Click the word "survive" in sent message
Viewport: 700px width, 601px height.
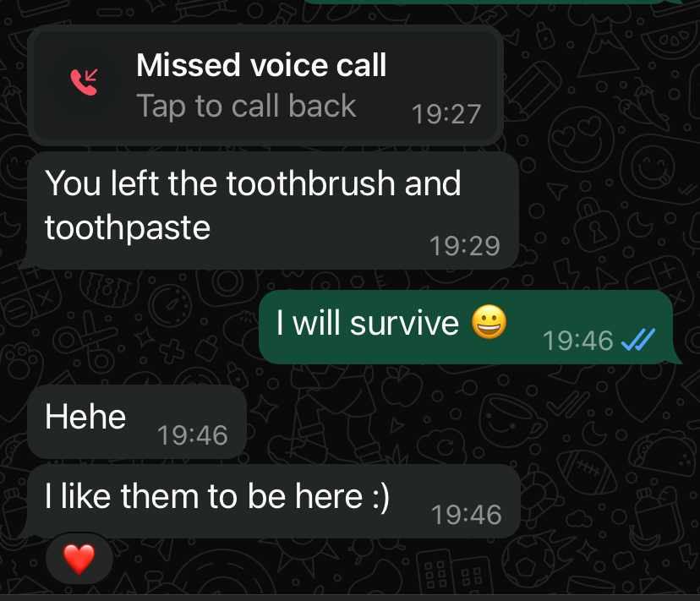[x=404, y=323]
